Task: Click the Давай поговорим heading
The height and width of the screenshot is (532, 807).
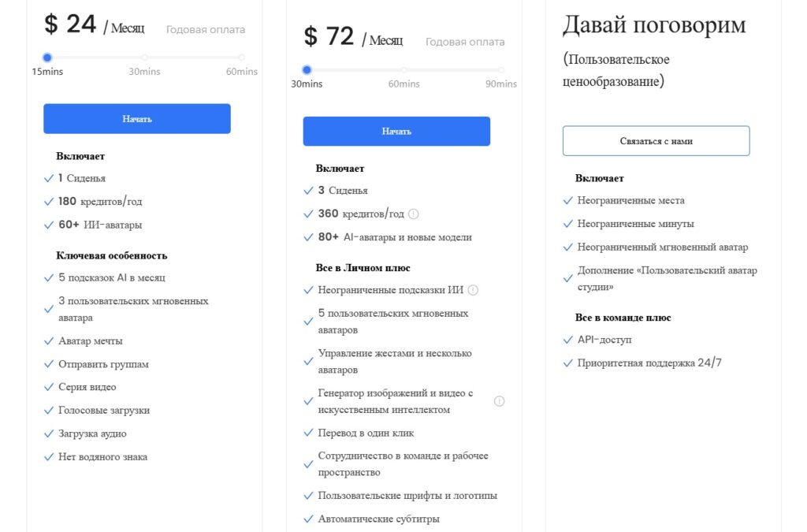Action: coord(654,25)
